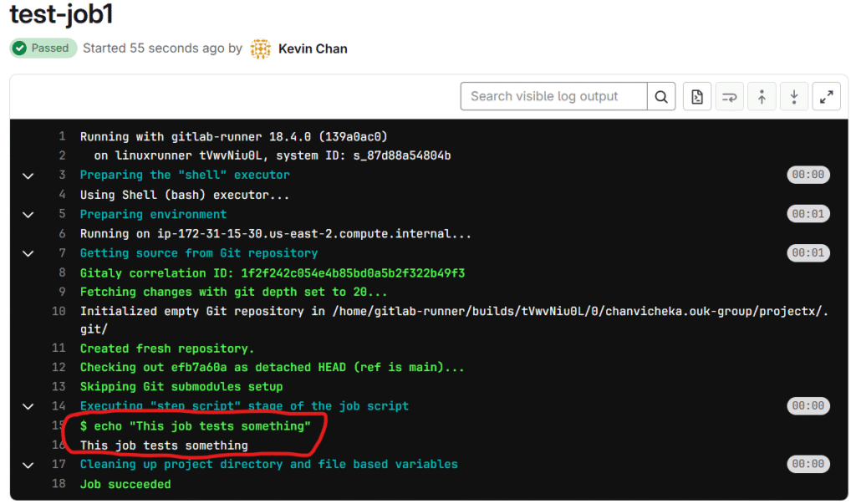Click the Preparing environment header text

[x=153, y=214]
